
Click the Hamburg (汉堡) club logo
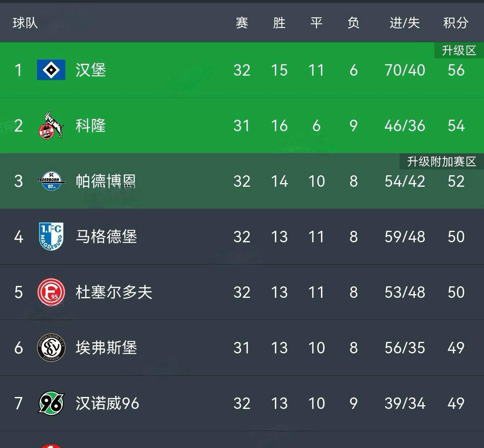51,70
